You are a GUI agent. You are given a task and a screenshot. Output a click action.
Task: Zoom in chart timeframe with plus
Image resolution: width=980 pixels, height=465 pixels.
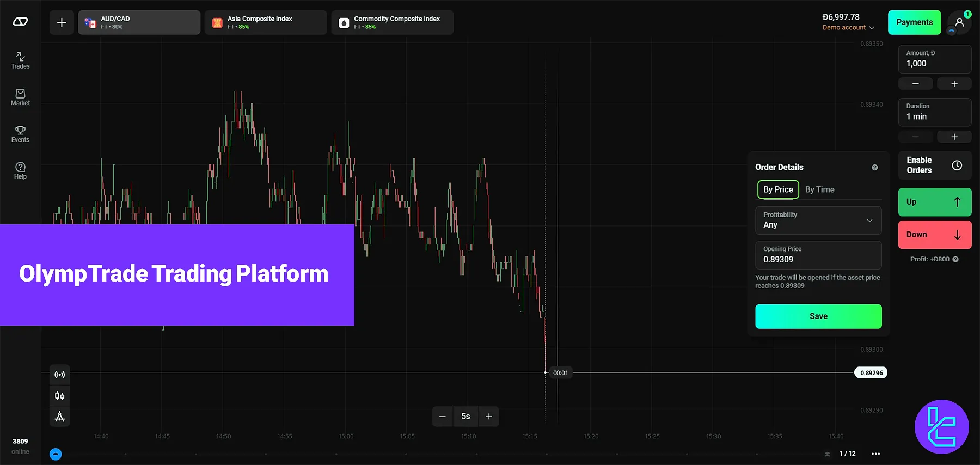pyautogui.click(x=489, y=417)
